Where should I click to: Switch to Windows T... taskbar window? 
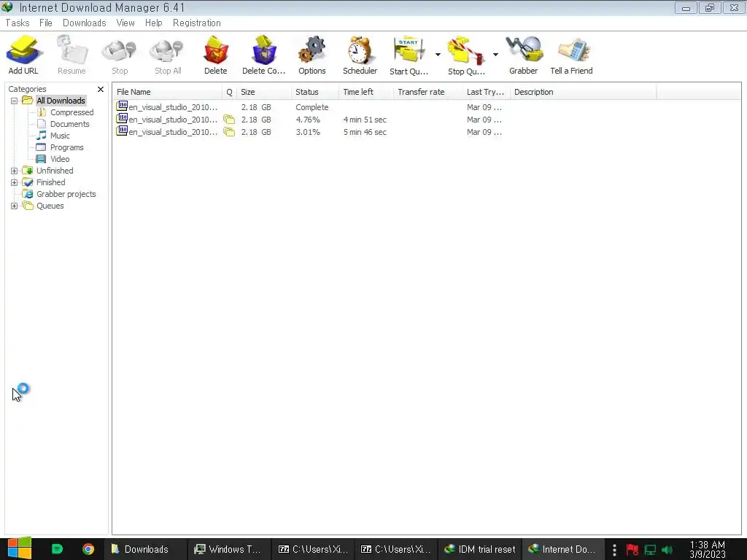228,549
